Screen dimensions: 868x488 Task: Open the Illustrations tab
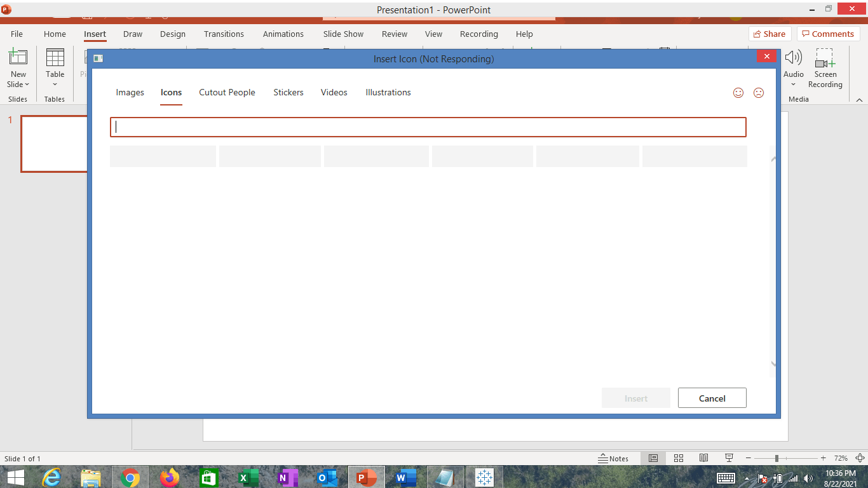tap(388, 92)
